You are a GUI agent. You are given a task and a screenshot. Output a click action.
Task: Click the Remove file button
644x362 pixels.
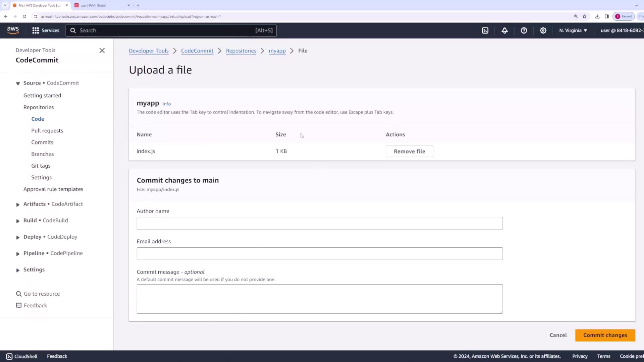409,152
